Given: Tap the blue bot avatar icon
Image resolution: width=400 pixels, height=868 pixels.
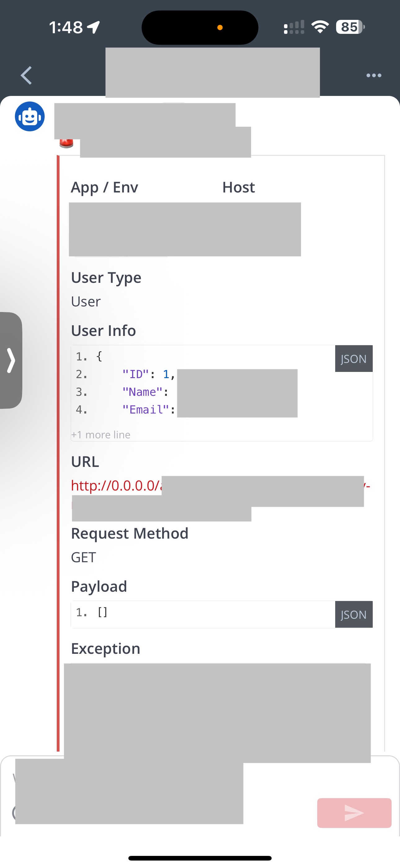Looking at the screenshot, I should click(x=30, y=117).
